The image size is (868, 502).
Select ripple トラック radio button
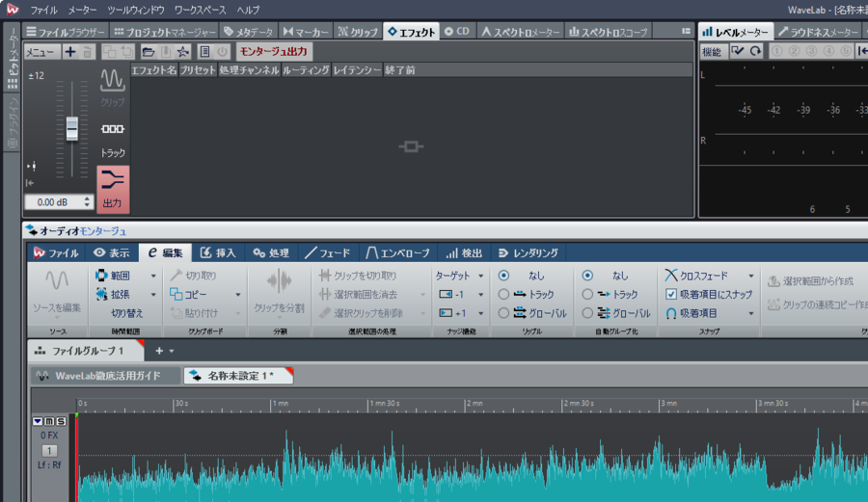[x=503, y=294]
